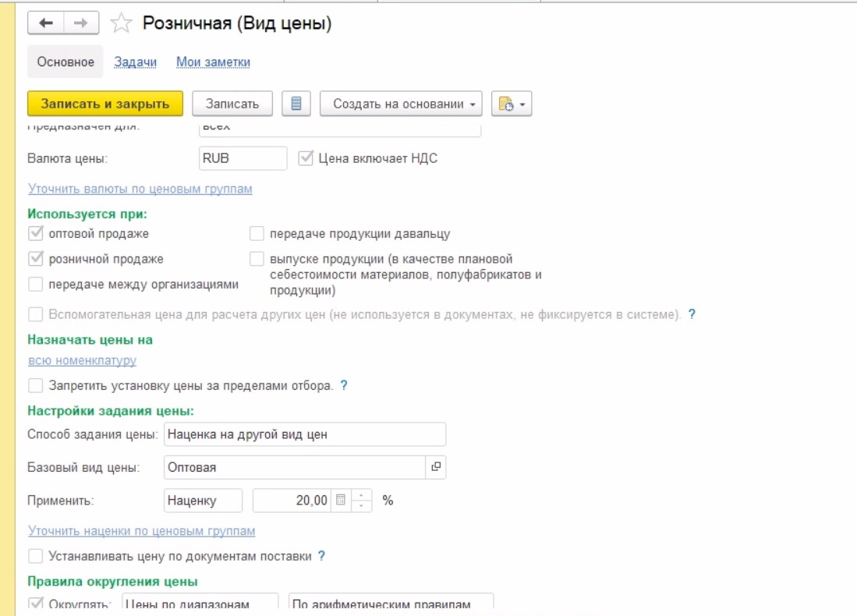Screen dimensions: 857x616
Task: Click the back navigation arrow
Action: 45,24
